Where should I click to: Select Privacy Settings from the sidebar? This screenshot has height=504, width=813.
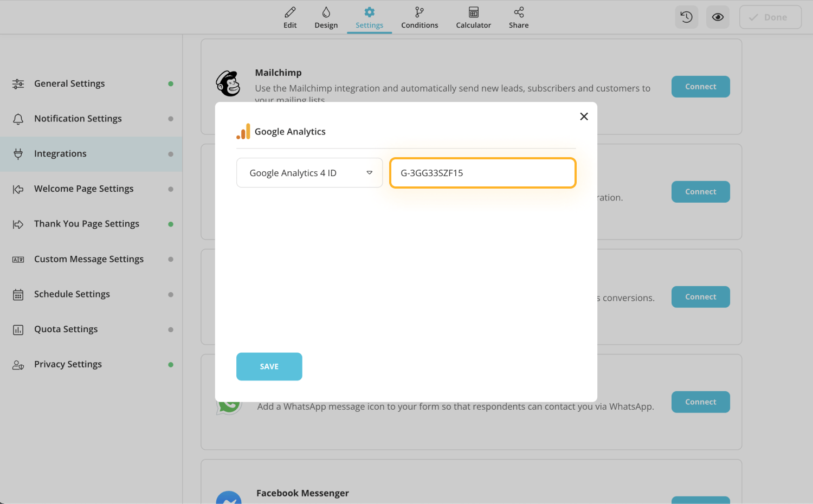click(68, 364)
